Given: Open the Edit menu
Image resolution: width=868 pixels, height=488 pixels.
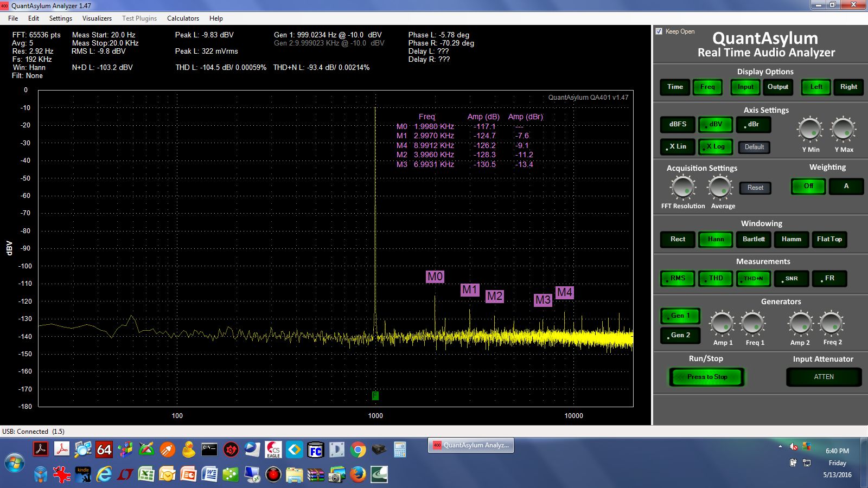Looking at the screenshot, I should 34,18.
